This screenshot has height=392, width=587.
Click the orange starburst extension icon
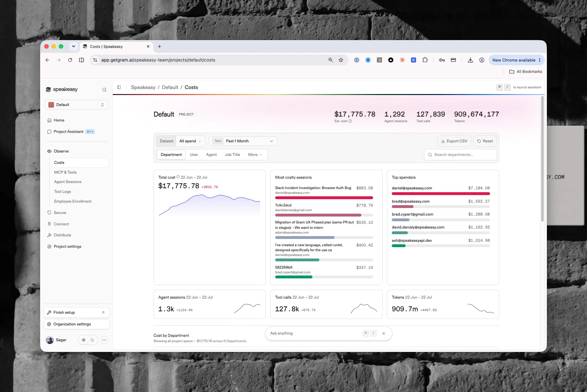click(x=402, y=60)
